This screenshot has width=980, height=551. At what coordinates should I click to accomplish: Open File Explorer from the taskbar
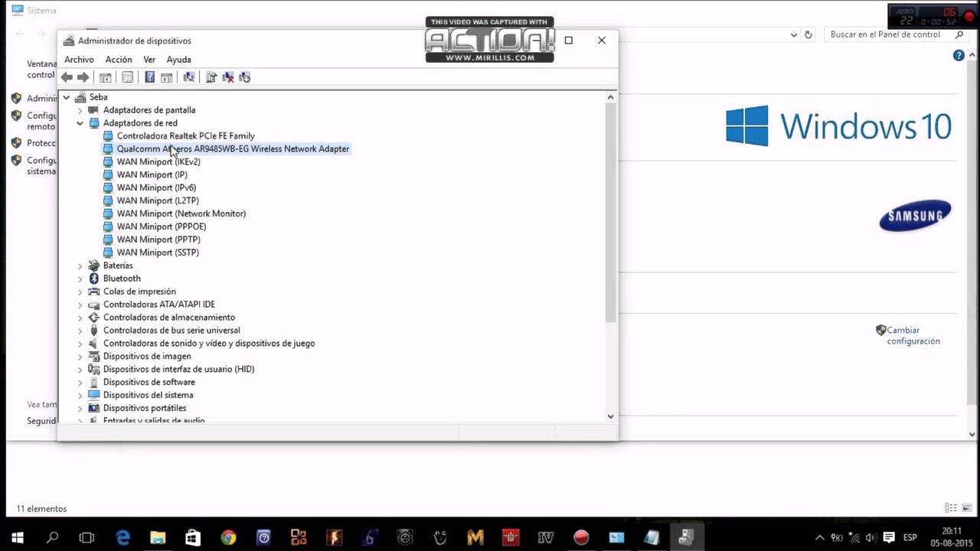coord(158,537)
